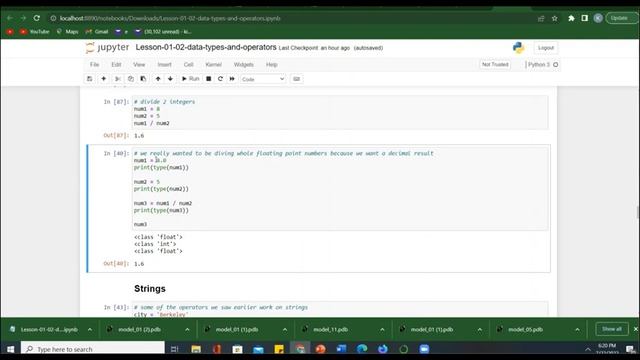The height and width of the screenshot is (360, 640).
Task: Open the Insert menu
Action: pos(164,64)
